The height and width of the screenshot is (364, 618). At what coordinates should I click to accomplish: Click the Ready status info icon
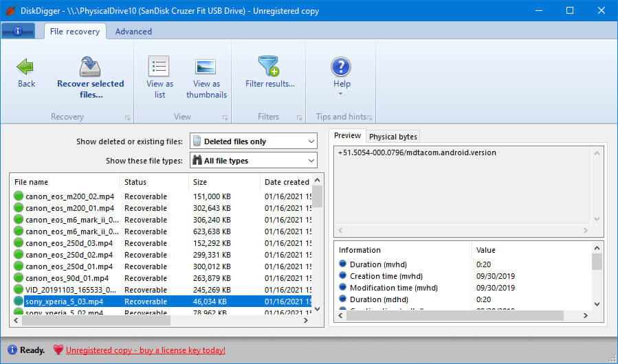(x=12, y=350)
